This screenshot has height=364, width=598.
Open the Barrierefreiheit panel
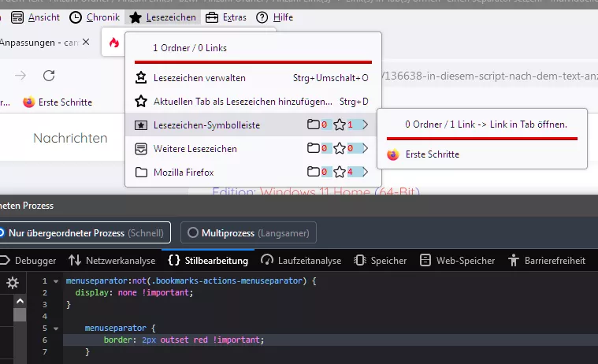pyautogui.click(x=555, y=260)
